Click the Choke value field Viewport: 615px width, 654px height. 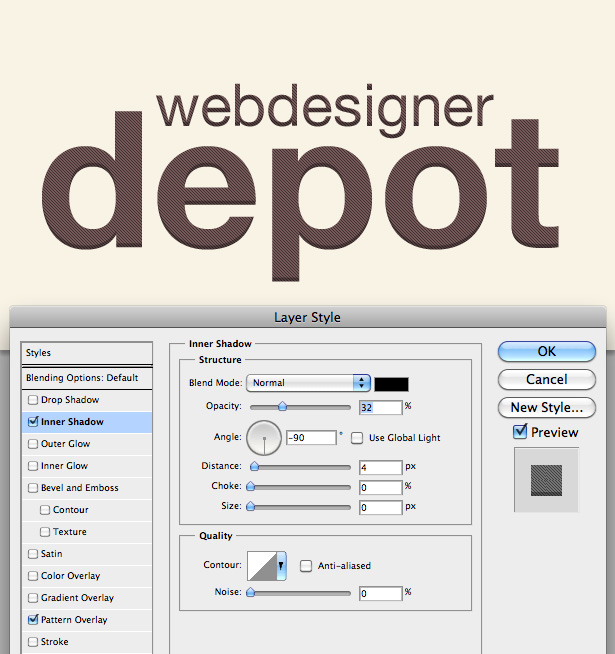point(381,488)
